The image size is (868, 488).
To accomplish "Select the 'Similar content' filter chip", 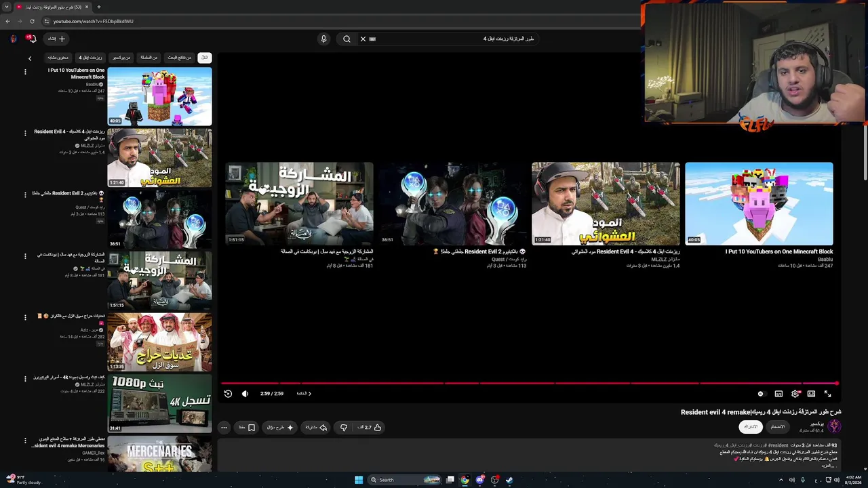I will click(x=58, y=58).
